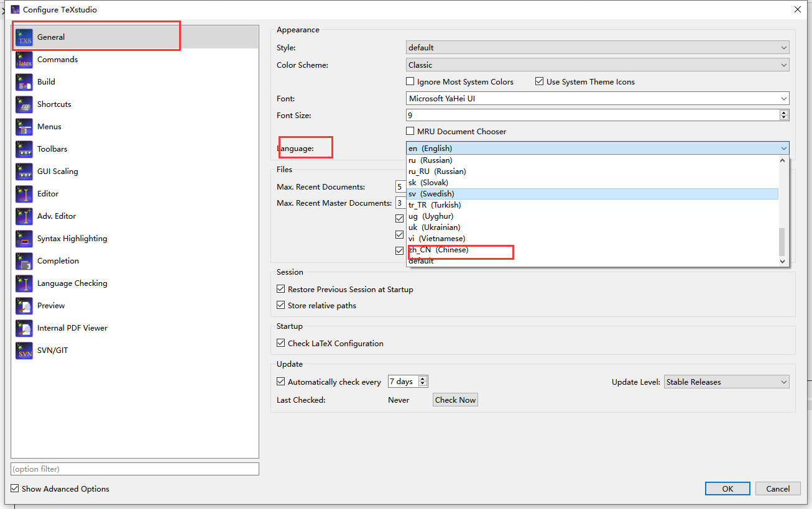Screen dimensions: 812x509
Task: Choose sk (Slovak) language
Action: coord(593,183)
